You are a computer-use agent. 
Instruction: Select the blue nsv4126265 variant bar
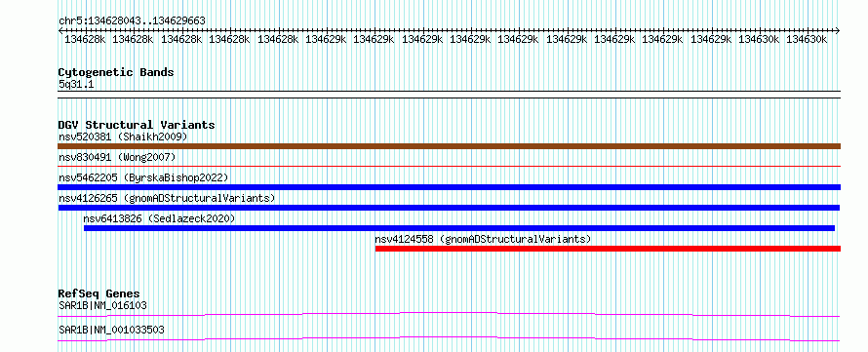coord(449,208)
